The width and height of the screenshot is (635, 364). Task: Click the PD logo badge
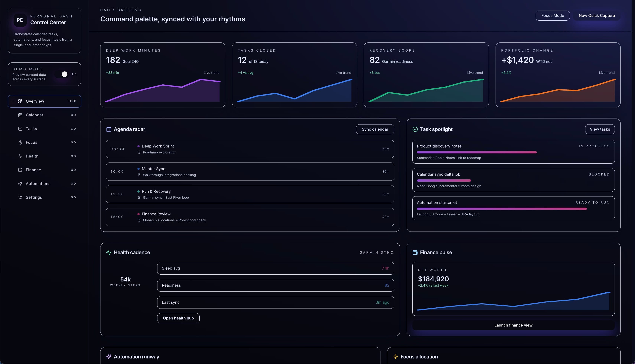[20, 20]
